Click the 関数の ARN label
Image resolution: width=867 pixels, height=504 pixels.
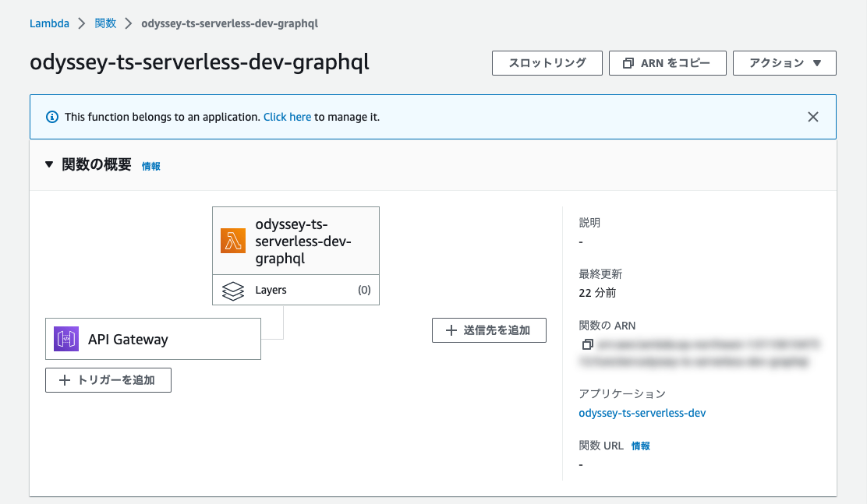click(x=607, y=326)
